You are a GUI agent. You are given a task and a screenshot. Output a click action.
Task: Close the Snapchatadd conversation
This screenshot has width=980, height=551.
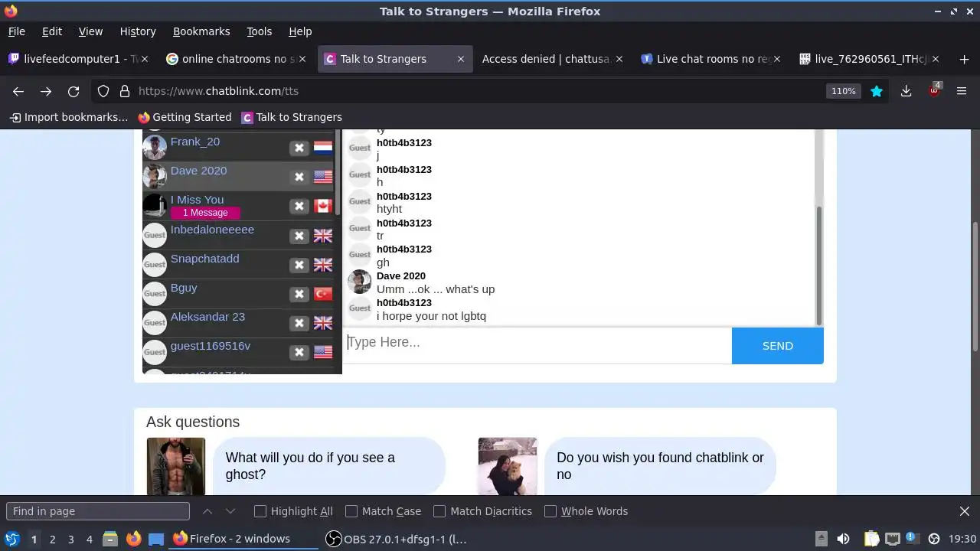(299, 265)
